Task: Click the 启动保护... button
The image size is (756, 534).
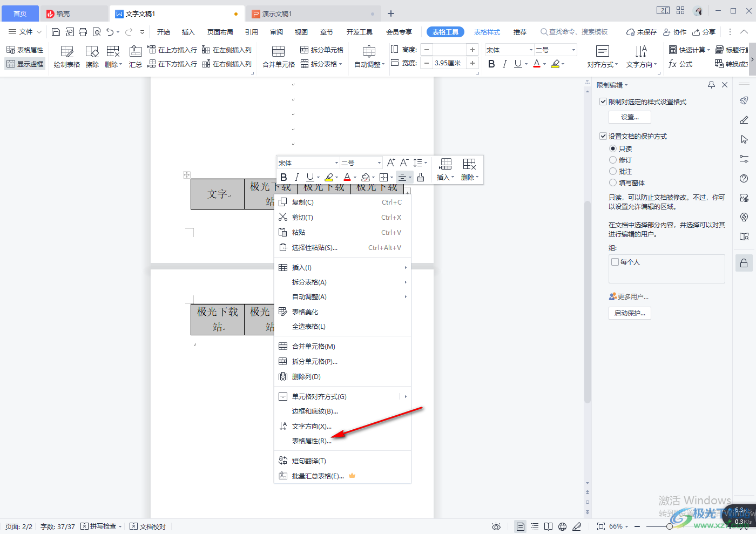Action: [x=630, y=313]
